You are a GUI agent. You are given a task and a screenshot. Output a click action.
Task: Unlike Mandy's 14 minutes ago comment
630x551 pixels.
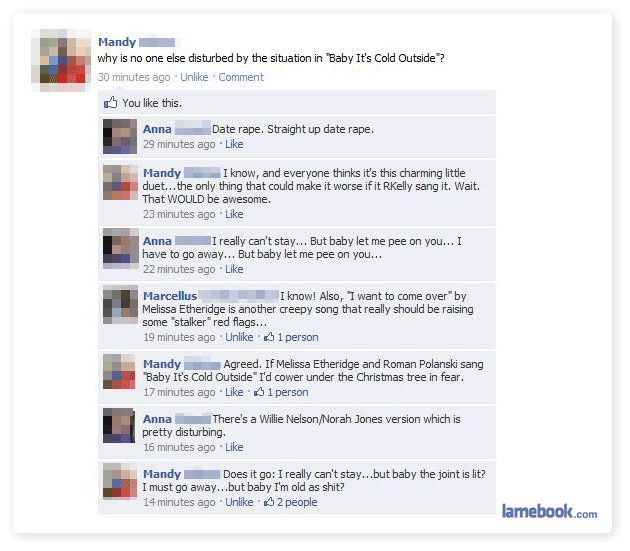(239, 502)
